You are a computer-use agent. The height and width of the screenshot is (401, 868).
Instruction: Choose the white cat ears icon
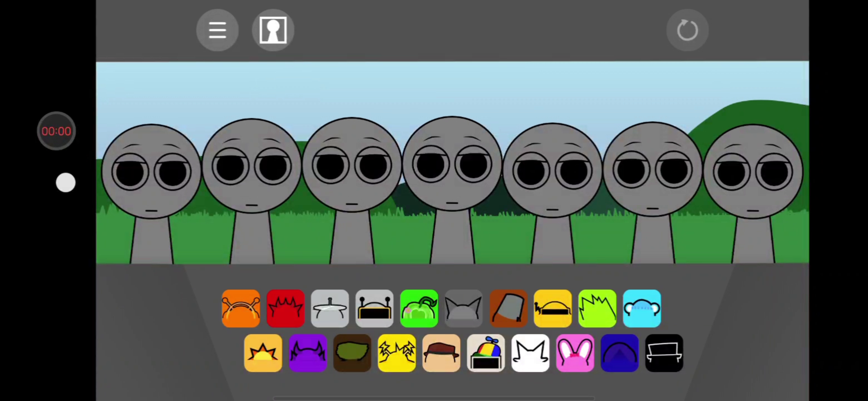[x=530, y=353]
